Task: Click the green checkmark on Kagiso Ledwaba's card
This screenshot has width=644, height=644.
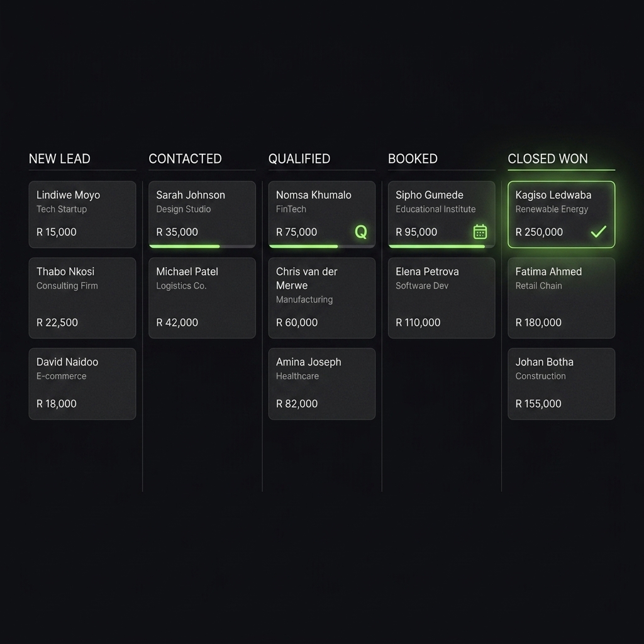Action: pyautogui.click(x=598, y=231)
